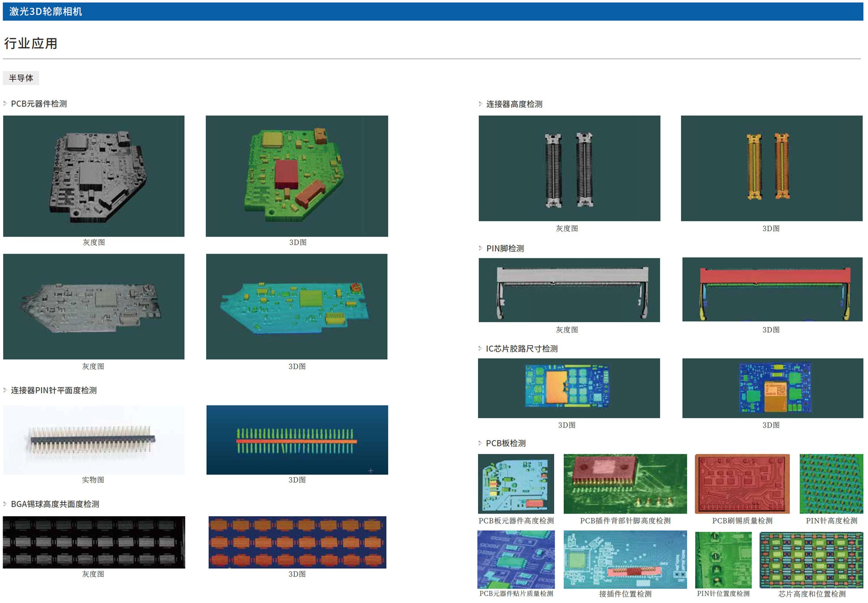The image size is (868, 603).
Task: Click the 行业应用 heading
Action: (30, 43)
